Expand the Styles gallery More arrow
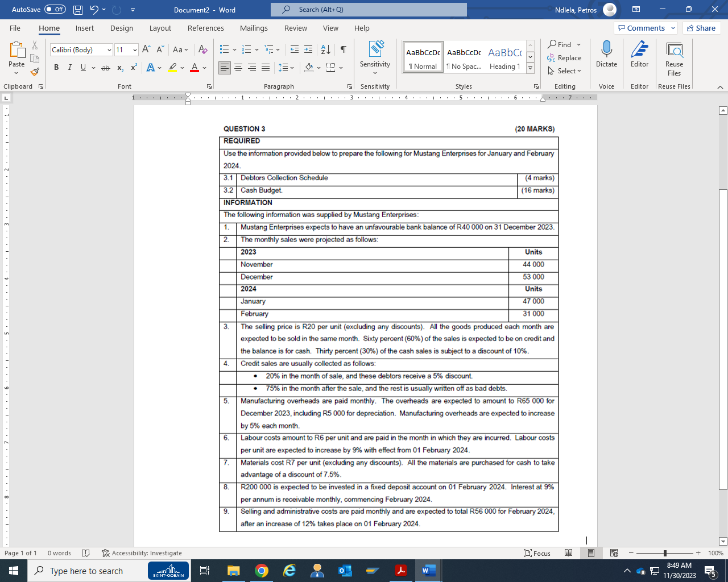 point(530,68)
